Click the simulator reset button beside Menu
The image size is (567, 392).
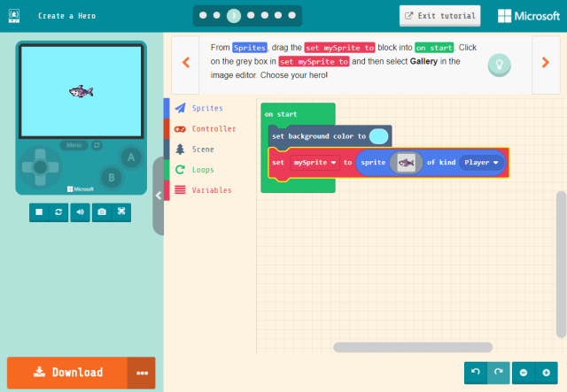(x=97, y=145)
